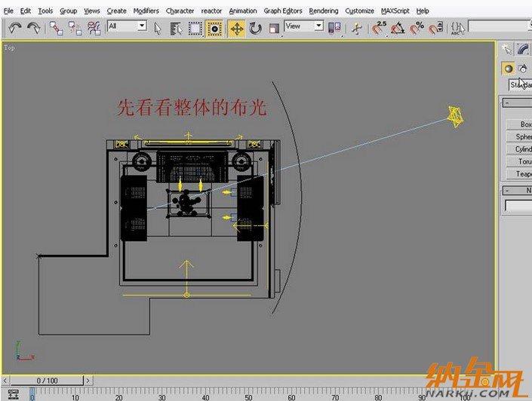Viewport: 532px width, 401px height.
Task: Toggle the Angle Snap button
Action: pos(398,28)
